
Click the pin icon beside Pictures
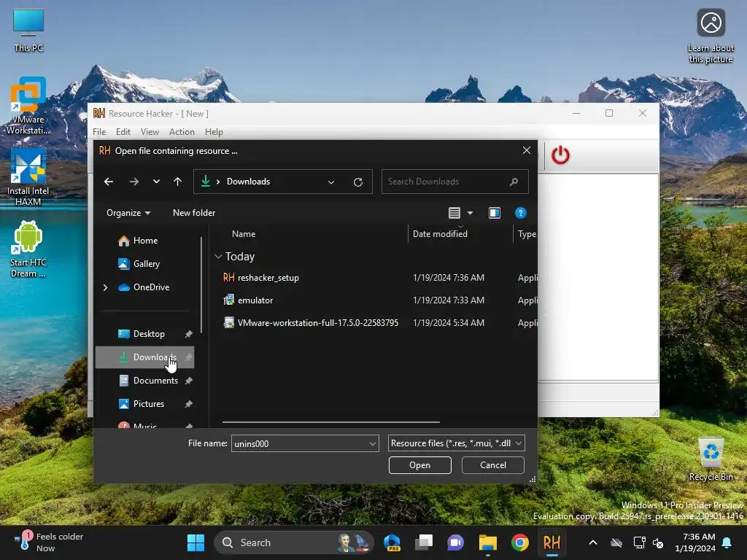point(189,404)
